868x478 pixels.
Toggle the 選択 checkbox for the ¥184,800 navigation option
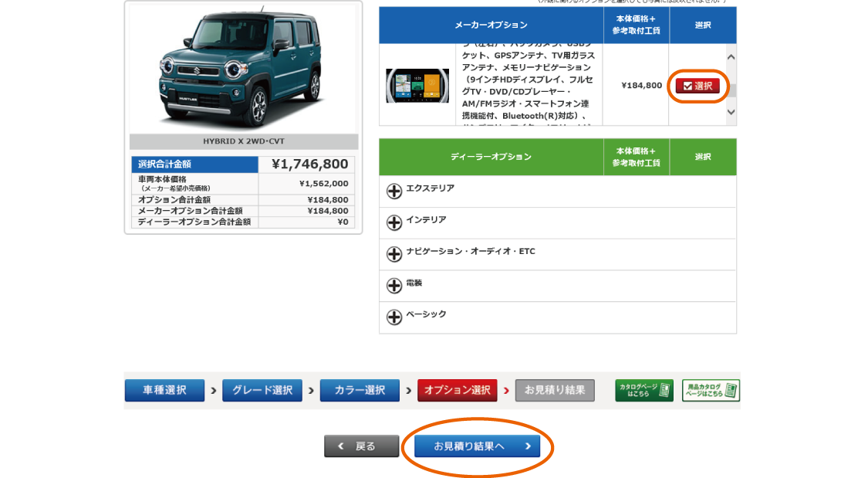[697, 86]
